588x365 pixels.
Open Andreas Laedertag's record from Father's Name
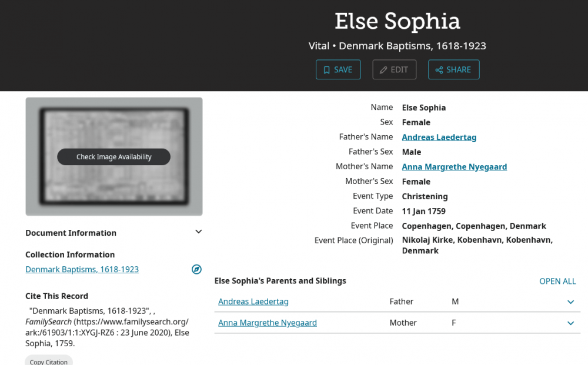point(439,137)
